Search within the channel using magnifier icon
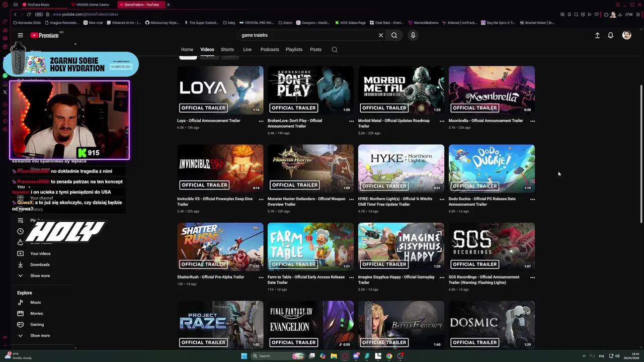 click(335, 49)
